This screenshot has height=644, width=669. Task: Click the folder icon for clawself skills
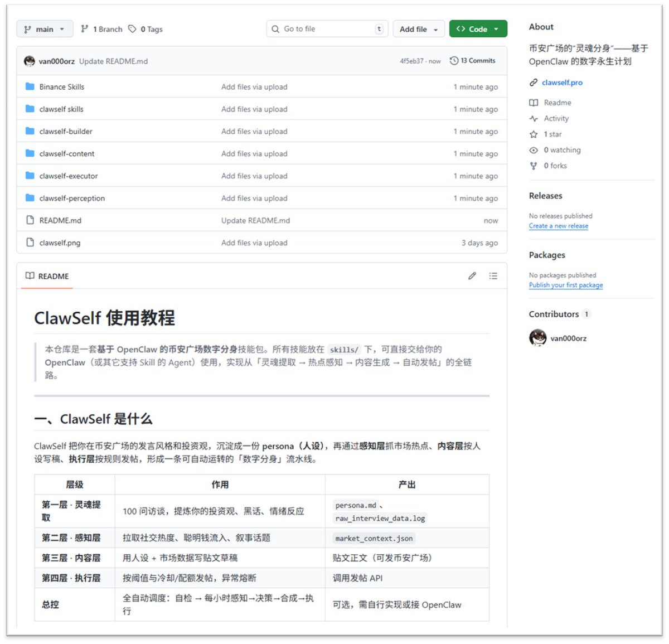pyautogui.click(x=30, y=109)
